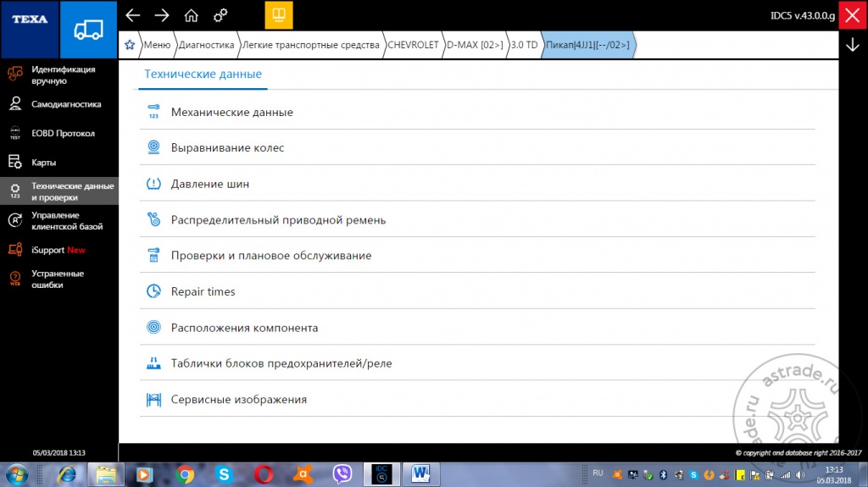868x487 pixels.
Task: Click Легкие транспортные средства breadcrumb
Action: tap(310, 45)
